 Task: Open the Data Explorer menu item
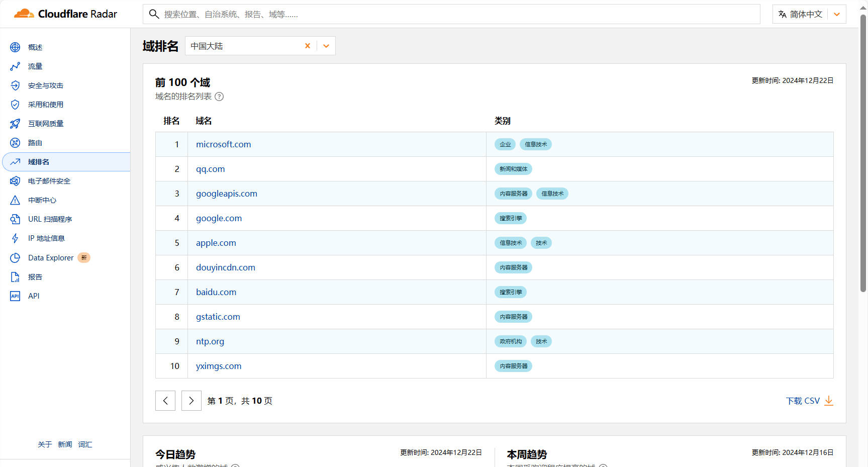click(51, 258)
